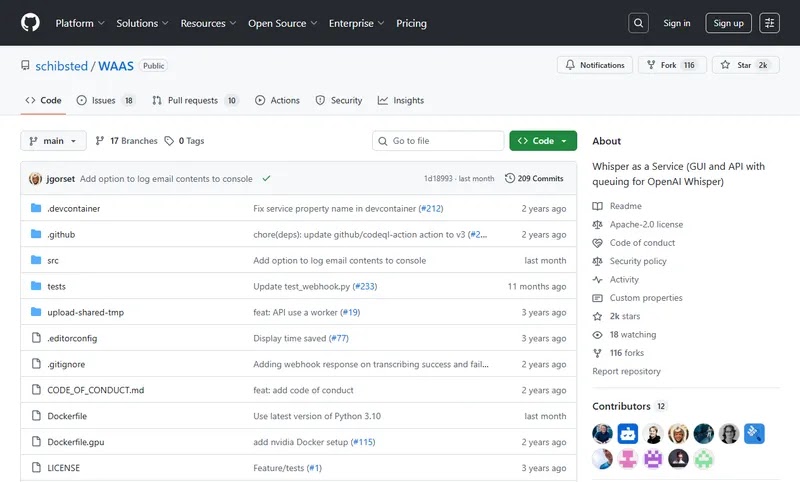The height and width of the screenshot is (482, 800).
Task: Click the purple pixel contributor avatar
Action: click(653, 459)
